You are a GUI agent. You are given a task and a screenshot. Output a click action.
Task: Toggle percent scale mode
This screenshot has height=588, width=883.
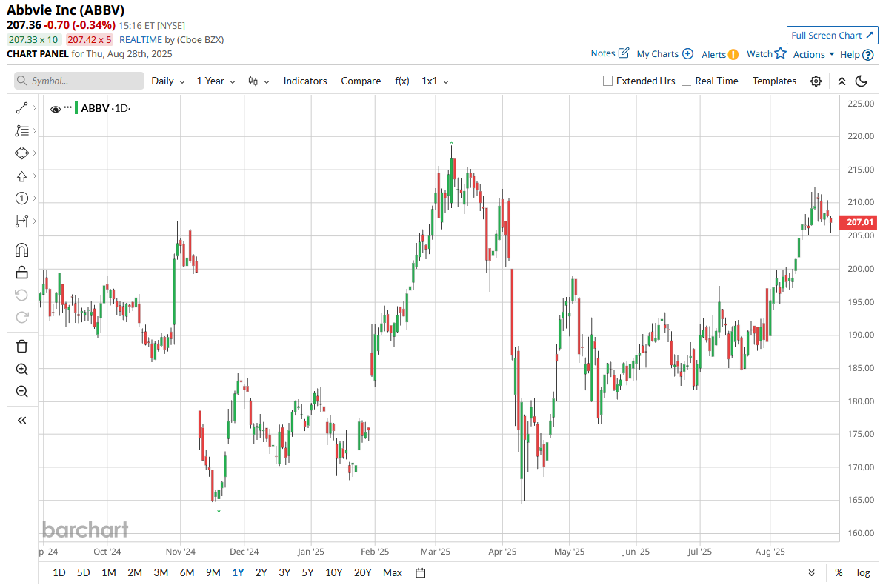tap(839, 572)
